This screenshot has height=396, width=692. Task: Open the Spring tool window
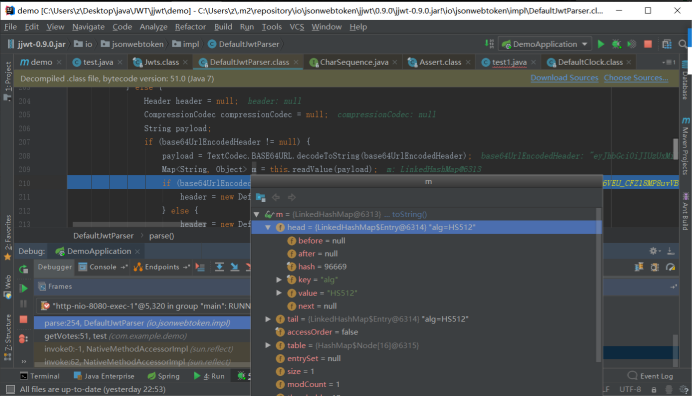coord(163,376)
